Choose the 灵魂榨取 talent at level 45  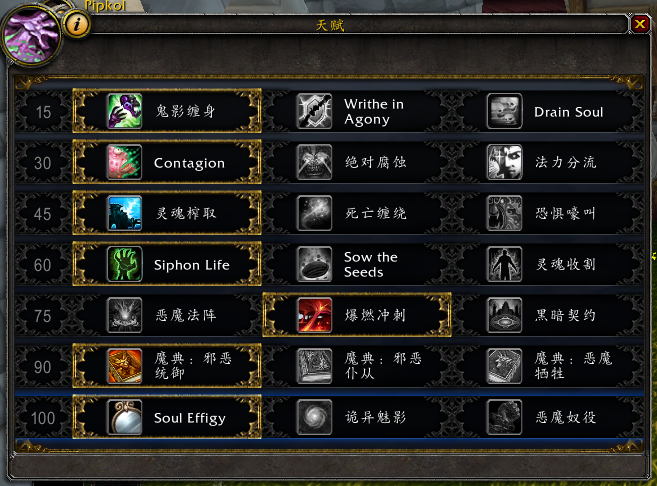click(167, 213)
